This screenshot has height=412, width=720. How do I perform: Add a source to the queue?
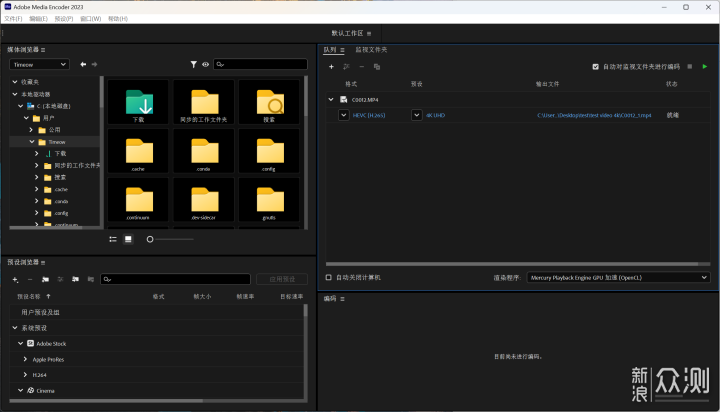pos(331,67)
